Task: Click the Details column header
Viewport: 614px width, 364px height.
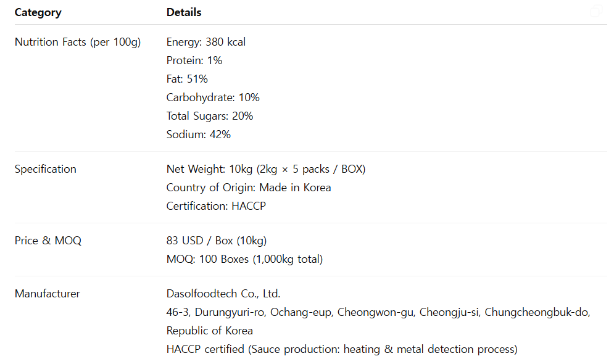Action: (184, 12)
